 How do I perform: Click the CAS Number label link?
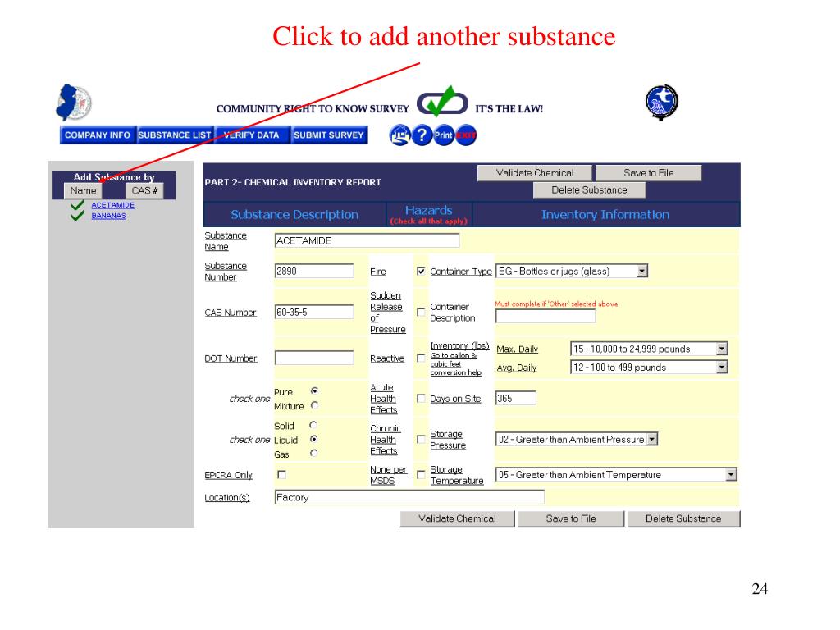(x=231, y=313)
